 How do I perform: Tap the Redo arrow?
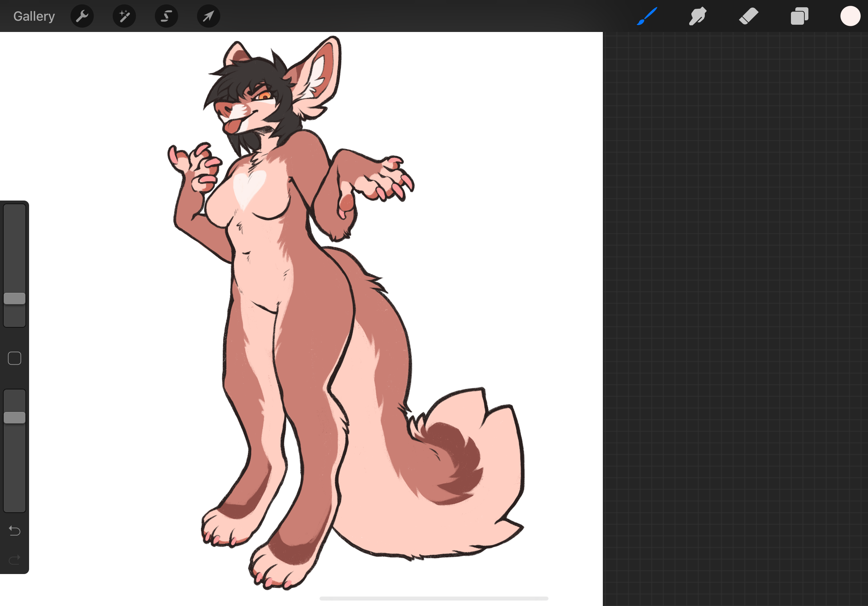[x=15, y=559]
